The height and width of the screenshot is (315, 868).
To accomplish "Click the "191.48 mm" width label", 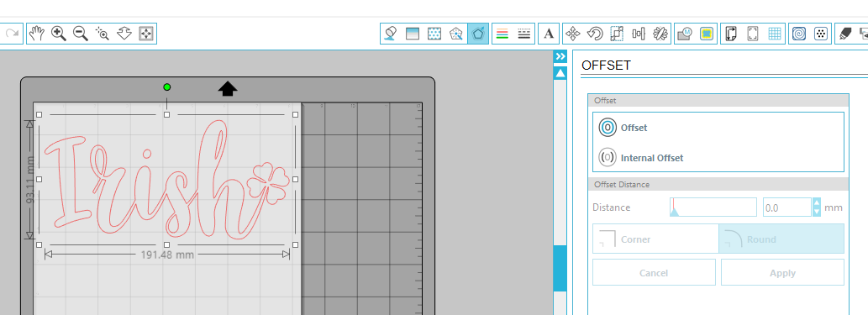I will coord(167,255).
